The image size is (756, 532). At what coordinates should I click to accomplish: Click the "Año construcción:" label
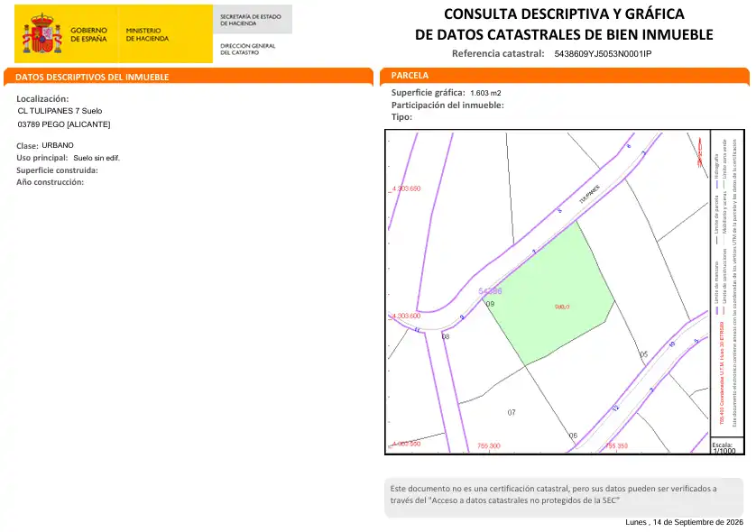coord(51,182)
